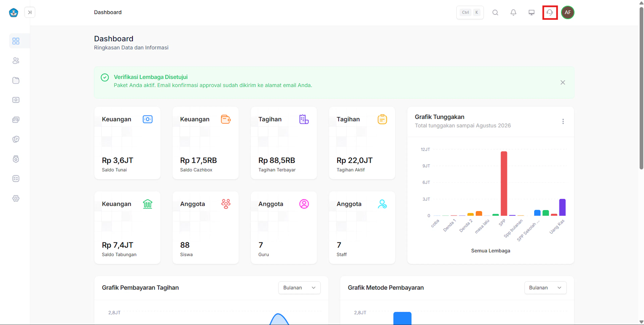Screen dimensions: 644x325
Task: Click the page vertical scrollbar
Action: [641, 88]
